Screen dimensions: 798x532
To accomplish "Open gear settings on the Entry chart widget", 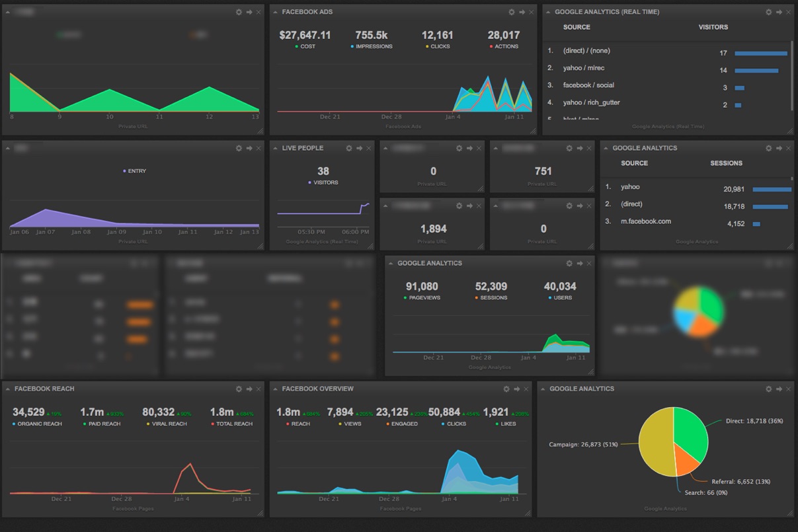I will [239, 148].
